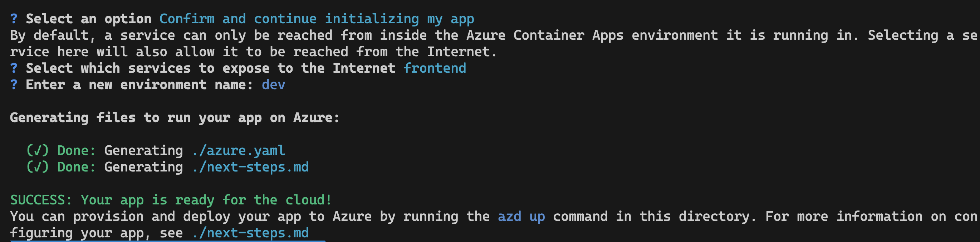This screenshot has height=242, width=980.
Task: Click ./next-steps.md in the Done line
Action: [250, 167]
